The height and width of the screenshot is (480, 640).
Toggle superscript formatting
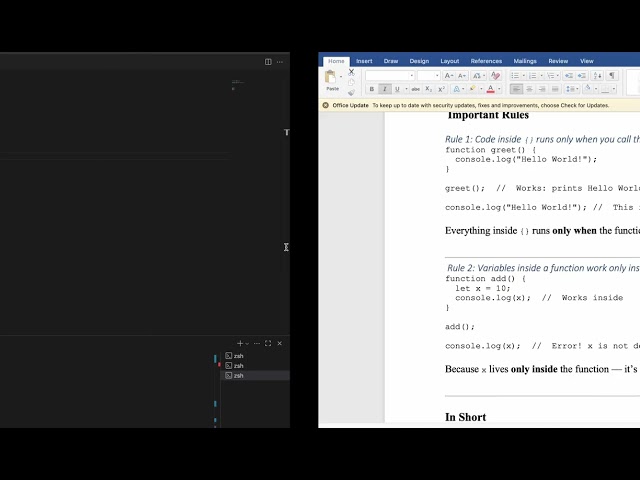441,89
